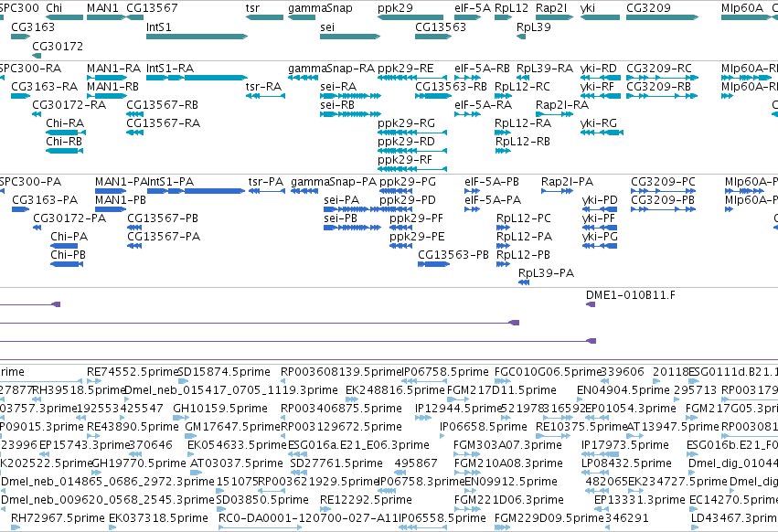The height and width of the screenshot is (532, 778).
Task: Open the CG3209 gene label
Action: (648, 8)
